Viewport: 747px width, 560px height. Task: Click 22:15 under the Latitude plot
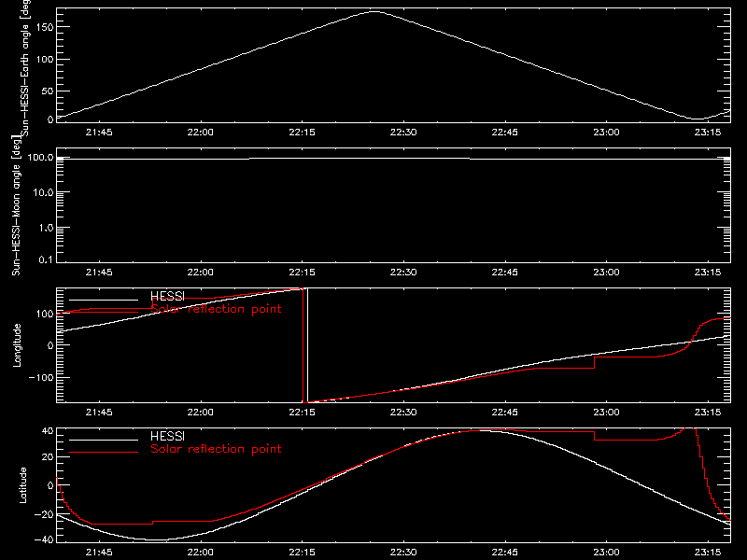click(x=302, y=553)
